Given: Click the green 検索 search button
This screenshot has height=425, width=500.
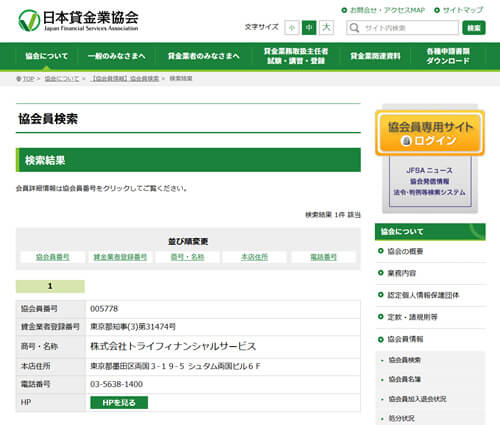Looking at the screenshot, I should (x=474, y=28).
